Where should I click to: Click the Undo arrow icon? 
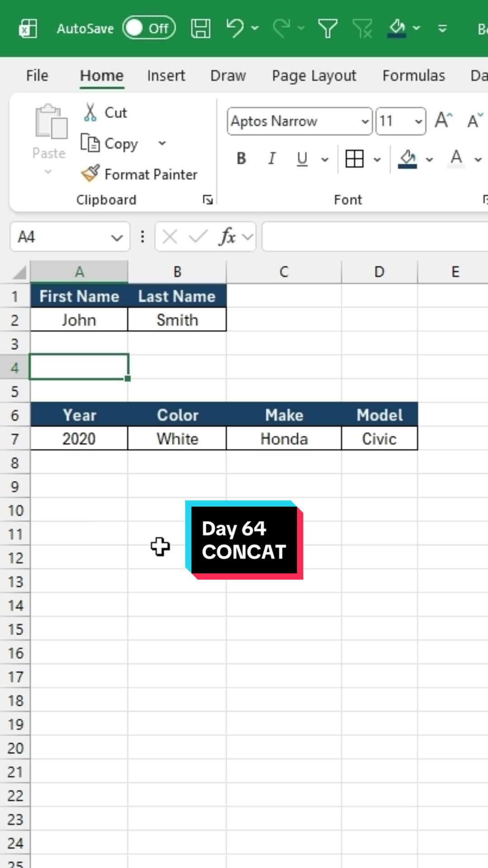(x=235, y=28)
